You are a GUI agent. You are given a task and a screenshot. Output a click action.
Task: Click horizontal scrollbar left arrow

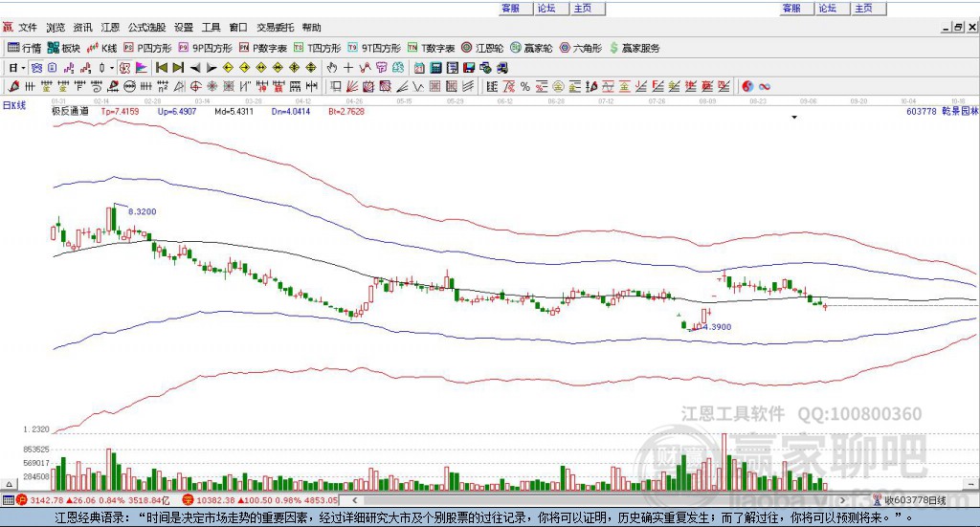[354, 500]
